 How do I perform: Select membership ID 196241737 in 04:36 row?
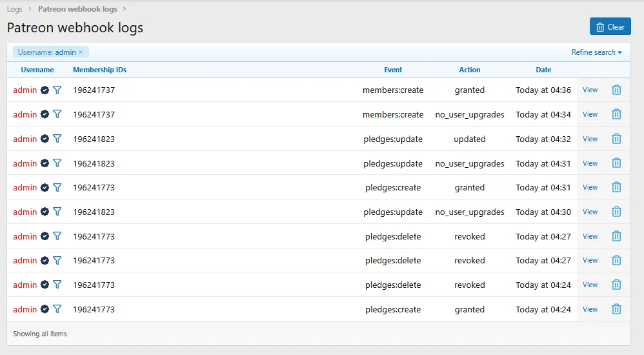click(94, 90)
